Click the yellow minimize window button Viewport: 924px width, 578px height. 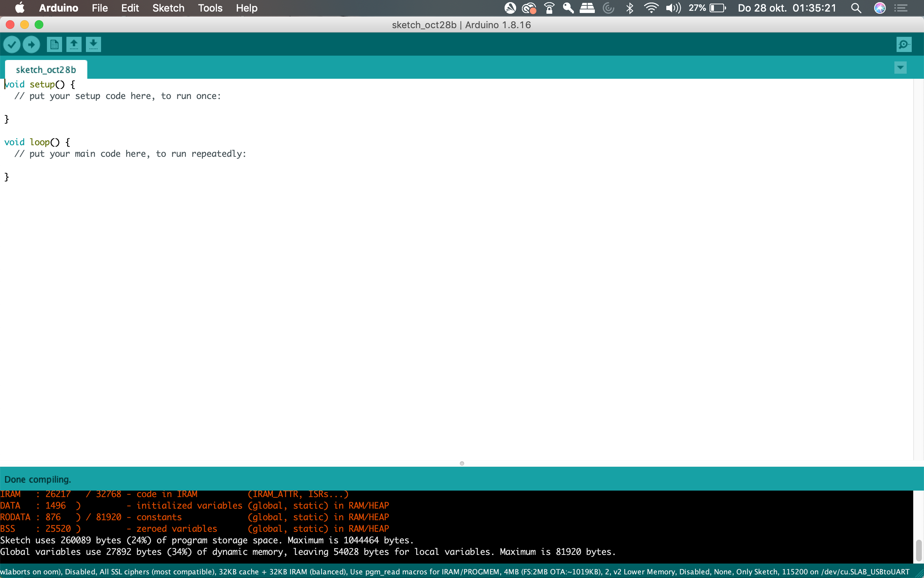[25, 25]
